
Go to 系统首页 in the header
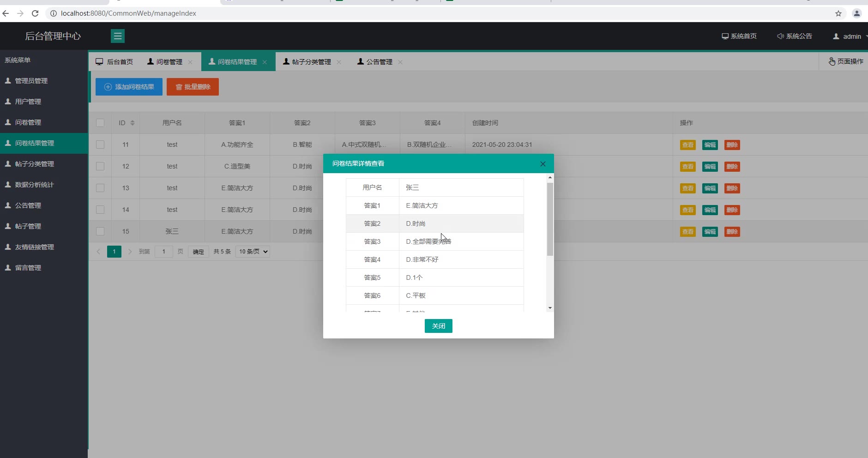pos(739,36)
